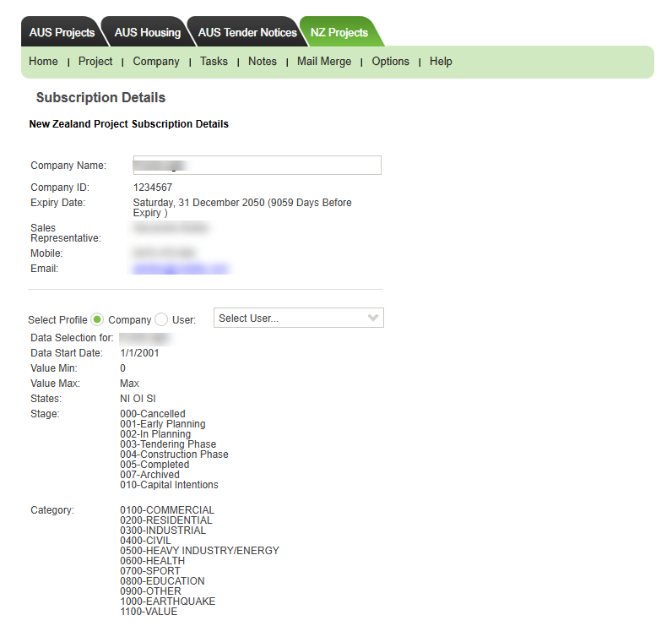Click the 0200-RESIDENTIAL category entry
The width and height of the screenshot is (672, 626).
click(165, 520)
